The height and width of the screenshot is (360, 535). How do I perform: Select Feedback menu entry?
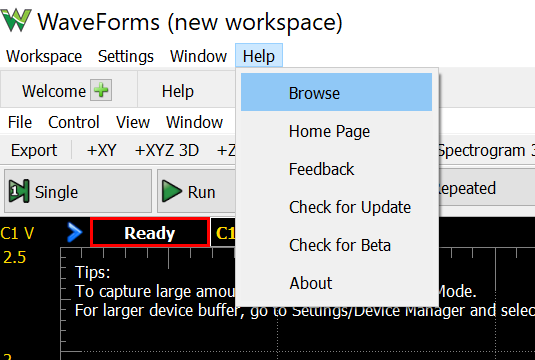pyautogui.click(x=336, y=169)
